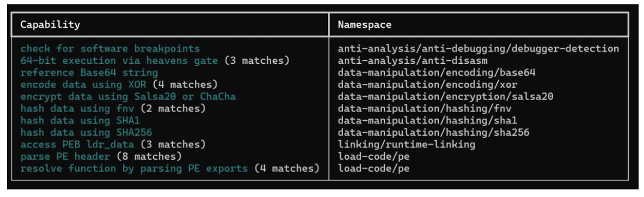The width and height of the screenshot is (644, 197).
Task: Click 'hash data using SHA1' entry
Action: point(80,121)
